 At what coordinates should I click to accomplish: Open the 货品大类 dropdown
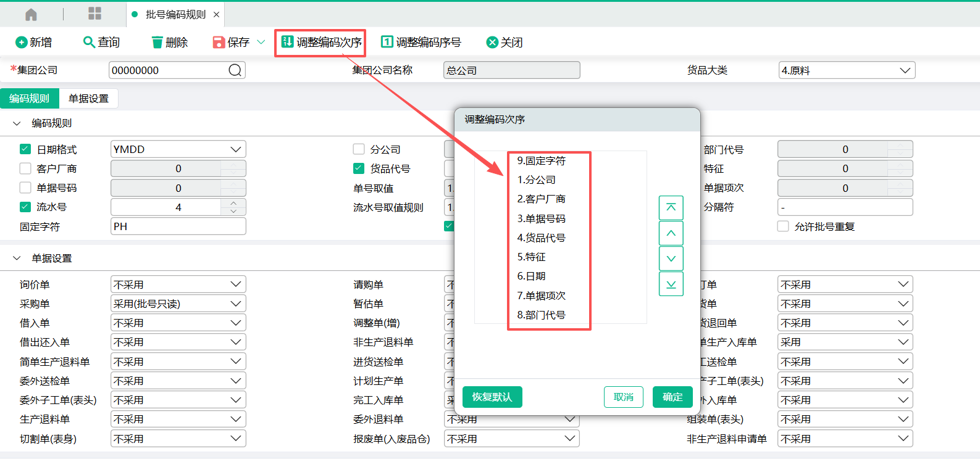click(846, 70)
